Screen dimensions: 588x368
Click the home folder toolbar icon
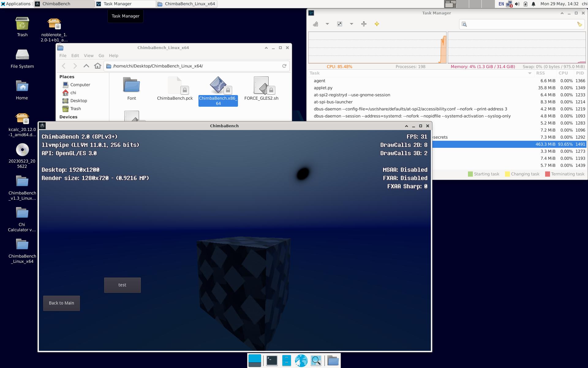[x=98, y=66]
